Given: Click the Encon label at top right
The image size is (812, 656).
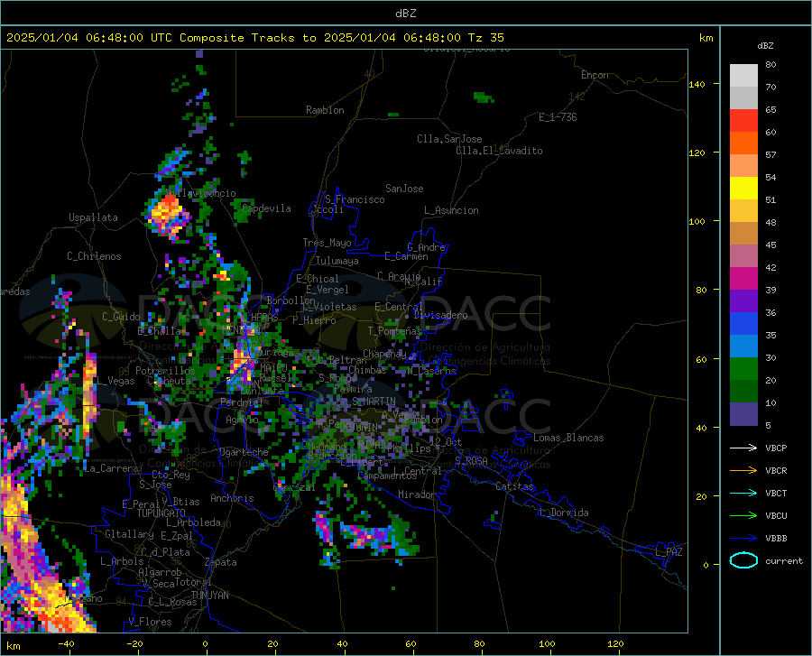Looking at the screenshot, I should click(595, 75).
